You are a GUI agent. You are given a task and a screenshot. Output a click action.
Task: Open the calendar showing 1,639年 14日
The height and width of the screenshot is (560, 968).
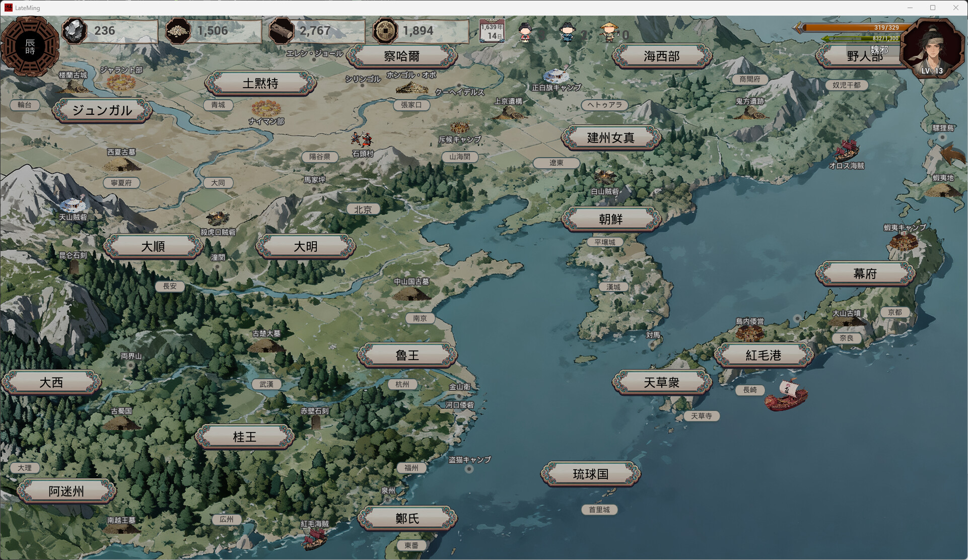click(492, 31)
